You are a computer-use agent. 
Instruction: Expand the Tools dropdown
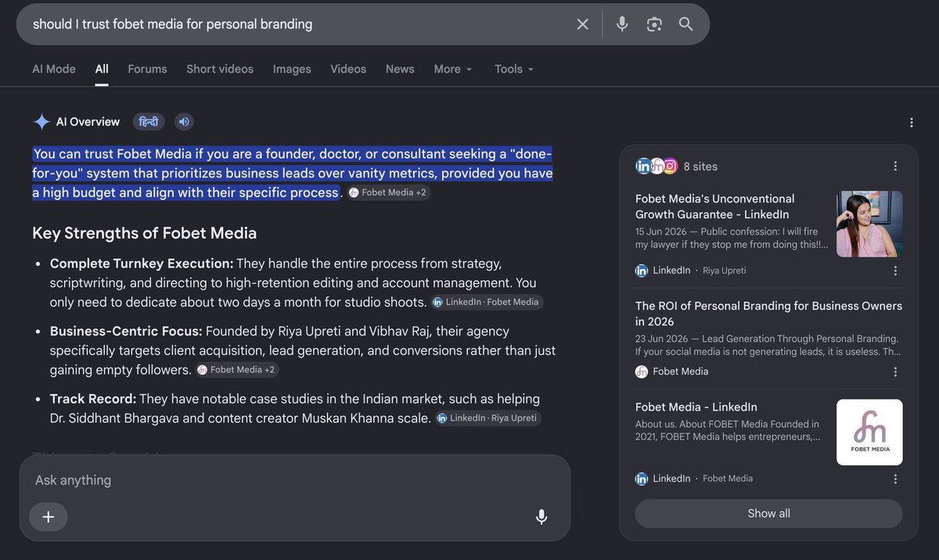pyautogui.click(x=514, y=69)
